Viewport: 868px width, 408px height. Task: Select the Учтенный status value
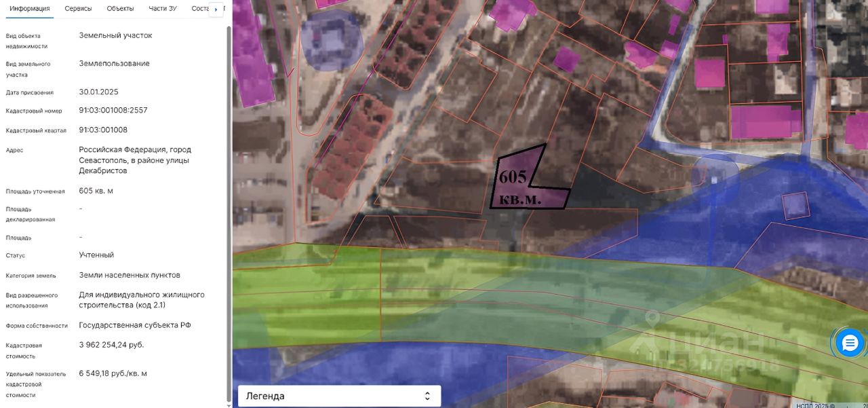96,255
